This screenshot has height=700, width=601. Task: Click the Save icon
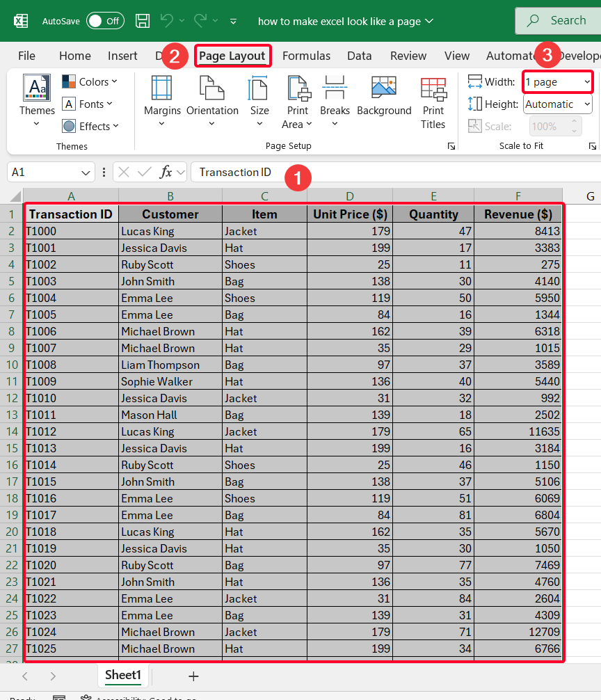[143, 21]
